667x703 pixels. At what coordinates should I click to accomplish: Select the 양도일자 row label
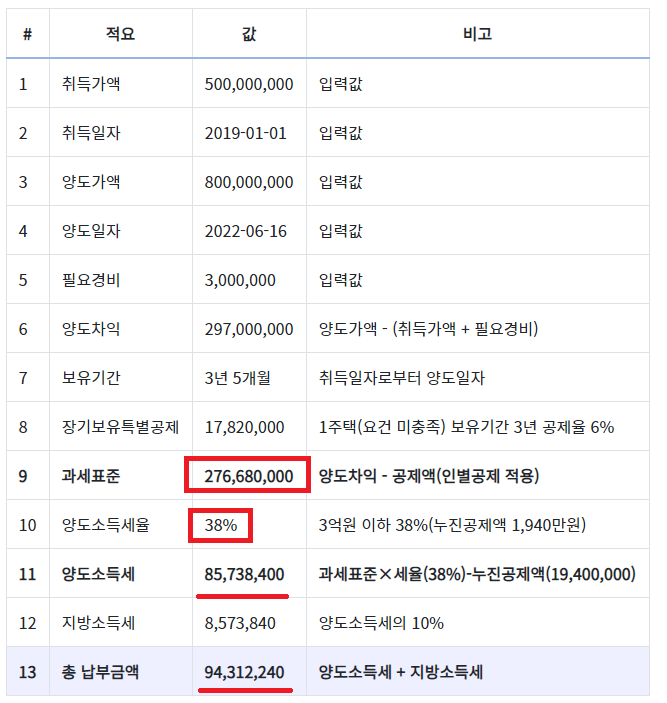click(91, 231)
